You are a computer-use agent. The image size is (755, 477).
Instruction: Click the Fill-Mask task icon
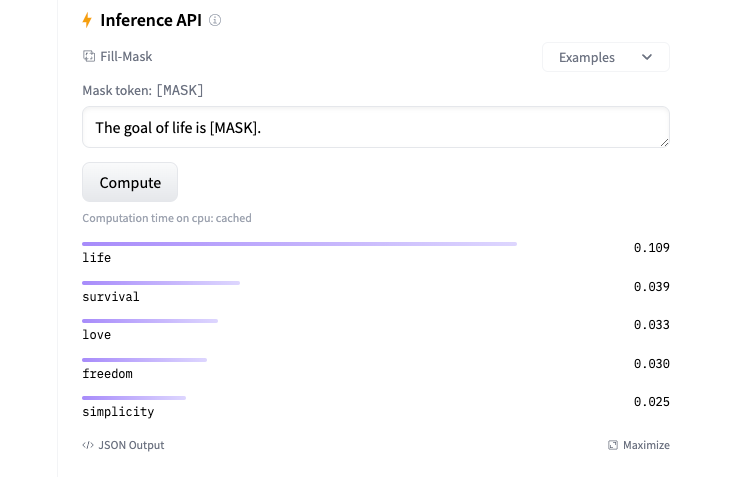click(x=89, y=56)
